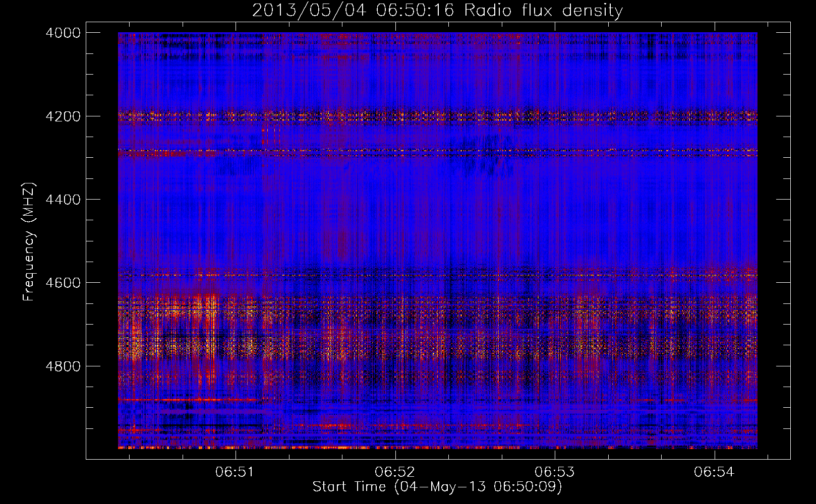Image resolution: width=816 pixels, height=504 pixels.
Task: Click the '06:52' time axis label
Action: [394, 472]
